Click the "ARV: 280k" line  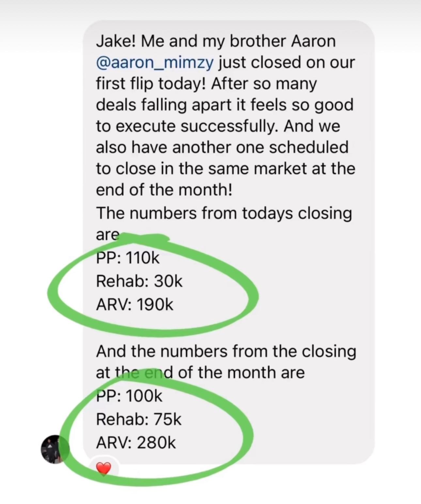136,443
